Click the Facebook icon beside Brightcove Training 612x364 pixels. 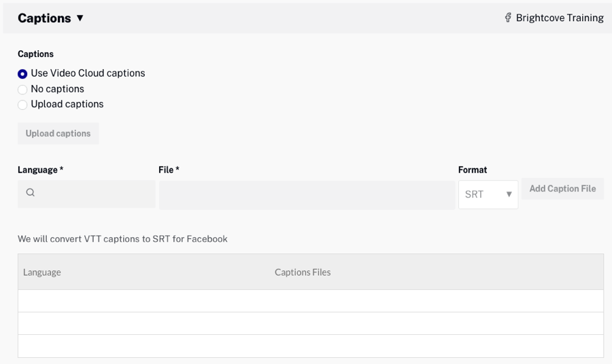point(508,18)
